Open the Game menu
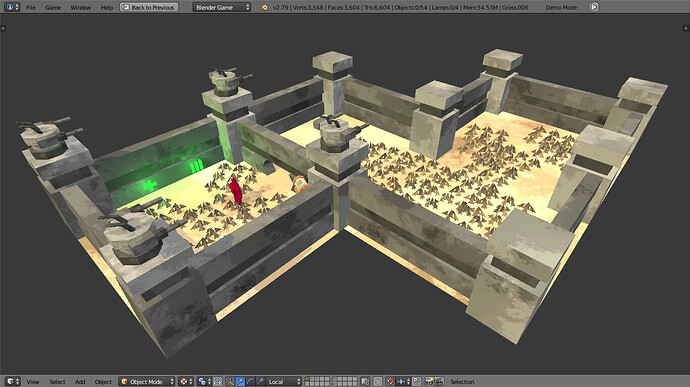This screenshot has width=690, height=387. pos(53,7)
